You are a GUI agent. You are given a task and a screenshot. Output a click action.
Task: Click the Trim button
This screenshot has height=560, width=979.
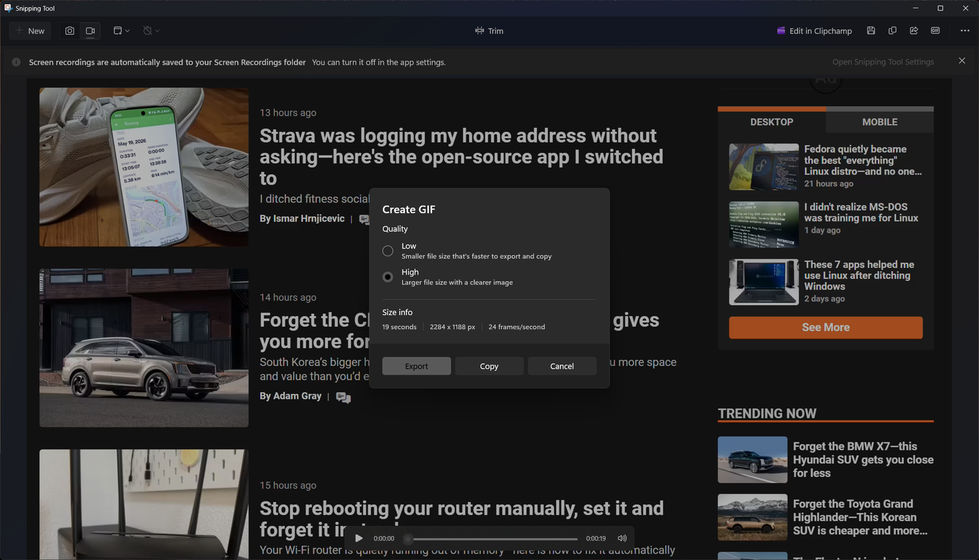coord(489,31)
